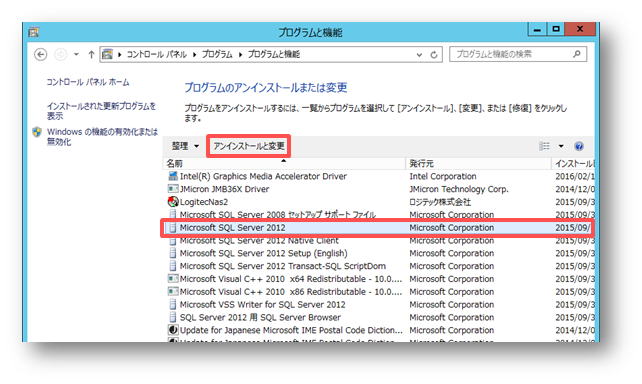Focus the プログラムと機能の検索 search box
The height and width of the screenshot is (384, 642).
(518, 54)
